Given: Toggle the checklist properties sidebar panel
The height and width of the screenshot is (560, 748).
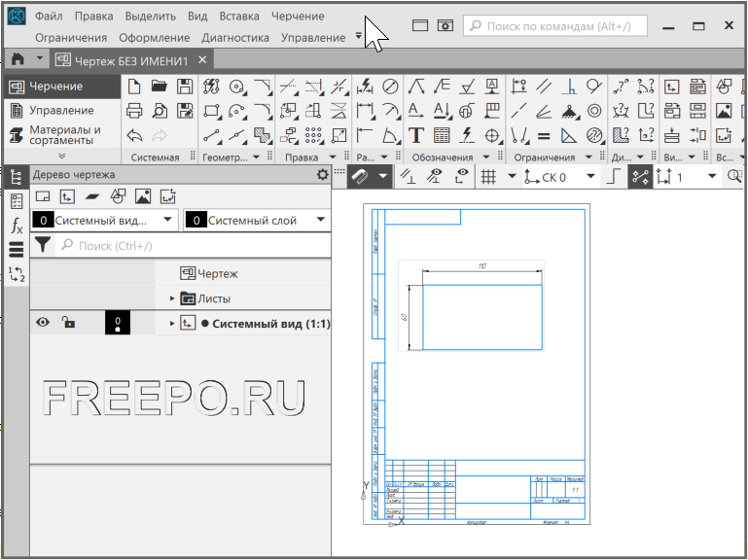Looking at the screenshot, I should (x=17, y=201).
